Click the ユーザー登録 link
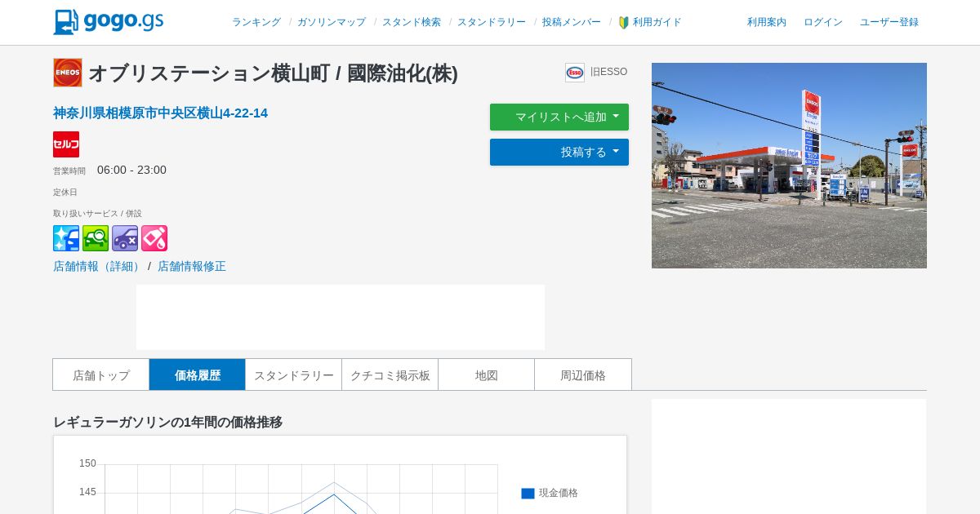 coord(889,22)
